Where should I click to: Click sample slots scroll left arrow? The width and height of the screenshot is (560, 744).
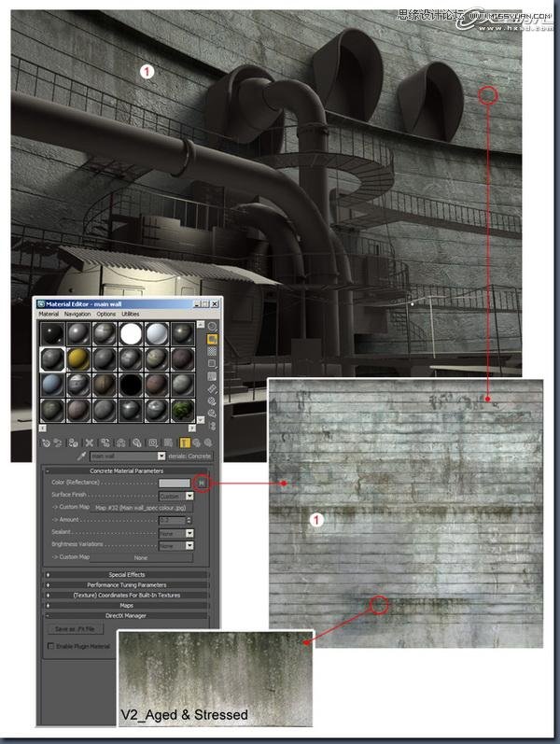click(x=43, y=428)
